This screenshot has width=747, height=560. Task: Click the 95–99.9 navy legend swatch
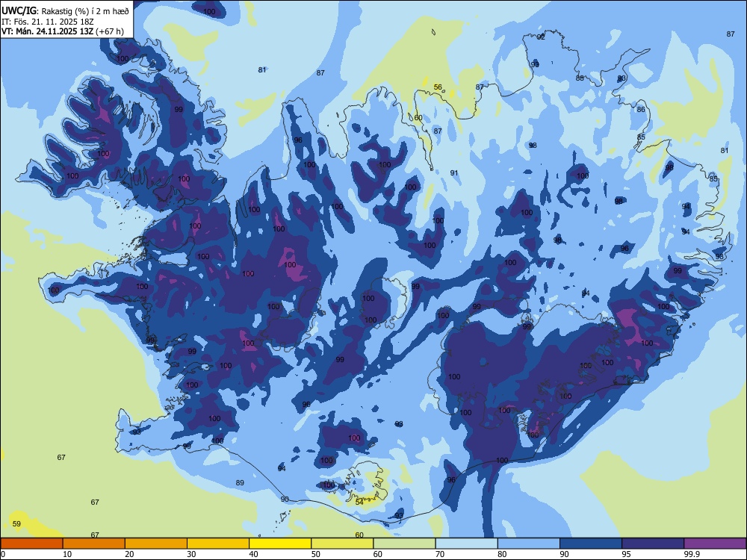tap(653, 544)
